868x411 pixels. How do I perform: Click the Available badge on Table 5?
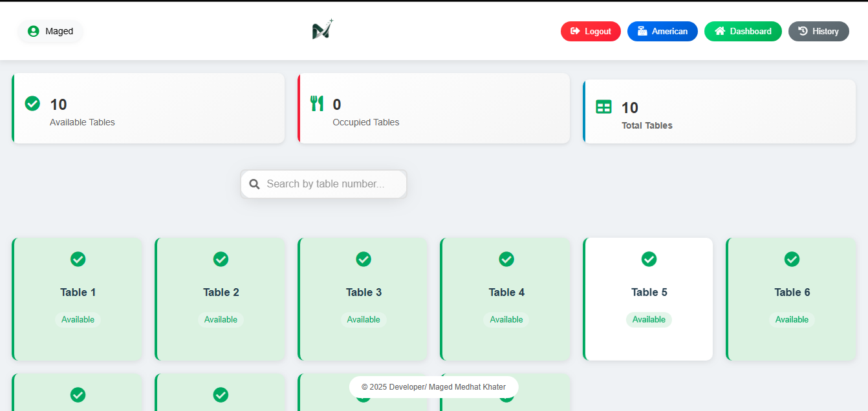(649, 320)
